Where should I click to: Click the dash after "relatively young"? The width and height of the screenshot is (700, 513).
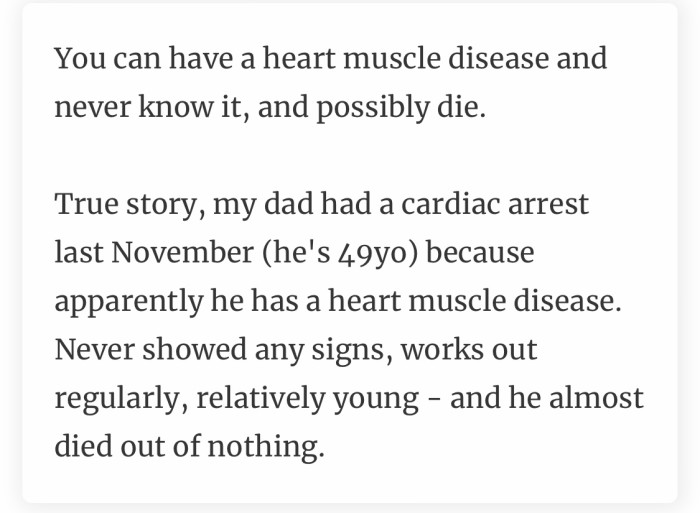point(434,398)
